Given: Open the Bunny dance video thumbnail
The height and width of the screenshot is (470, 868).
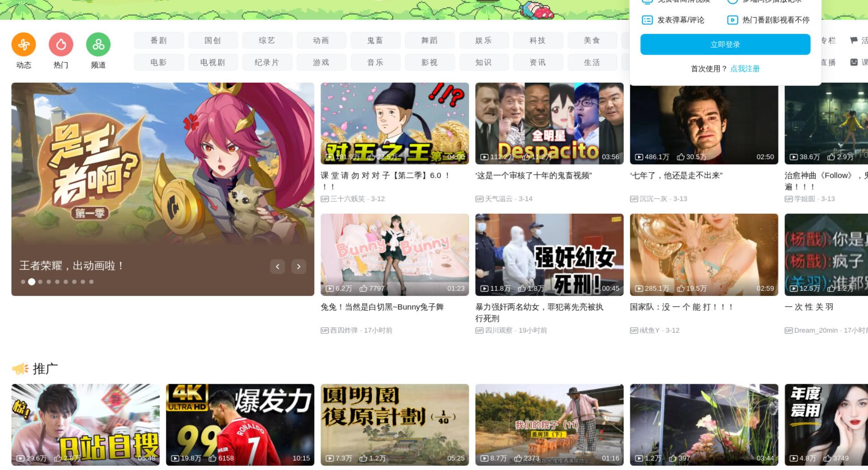Looking at the screenshot, I should (x=395, y=255).
